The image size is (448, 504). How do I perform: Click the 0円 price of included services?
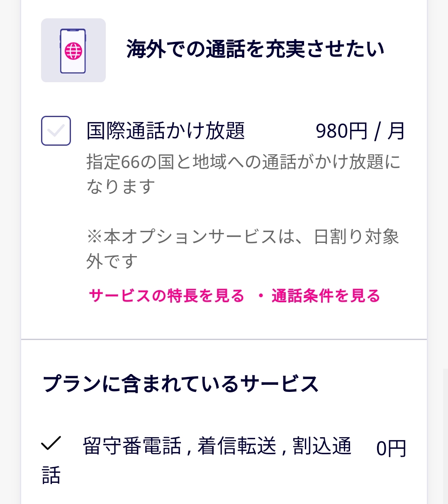pos(391,449)
